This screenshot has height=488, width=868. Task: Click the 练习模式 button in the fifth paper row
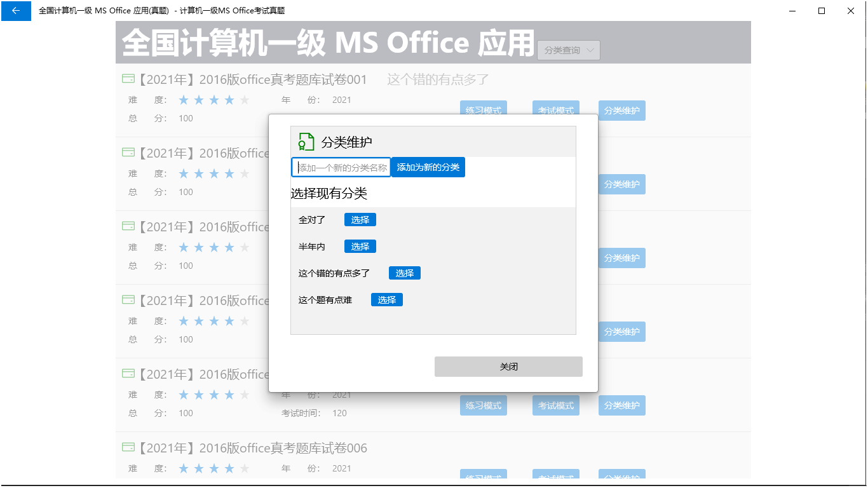(484, 405)
